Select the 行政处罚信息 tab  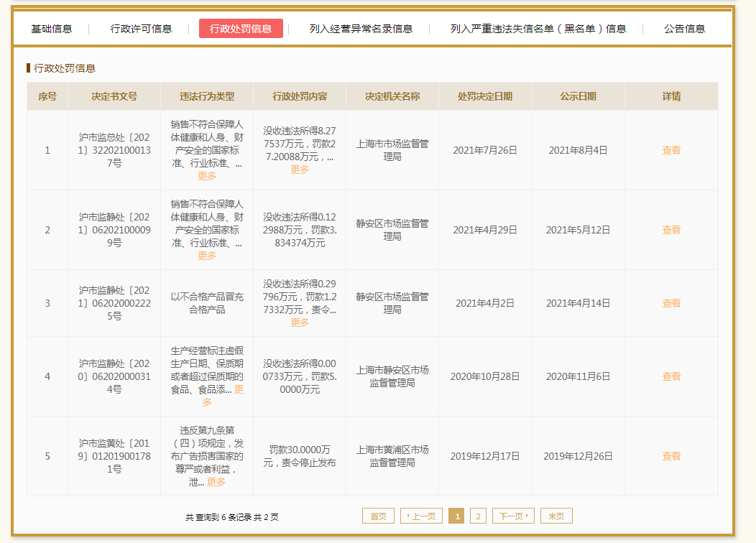point(241,29)
